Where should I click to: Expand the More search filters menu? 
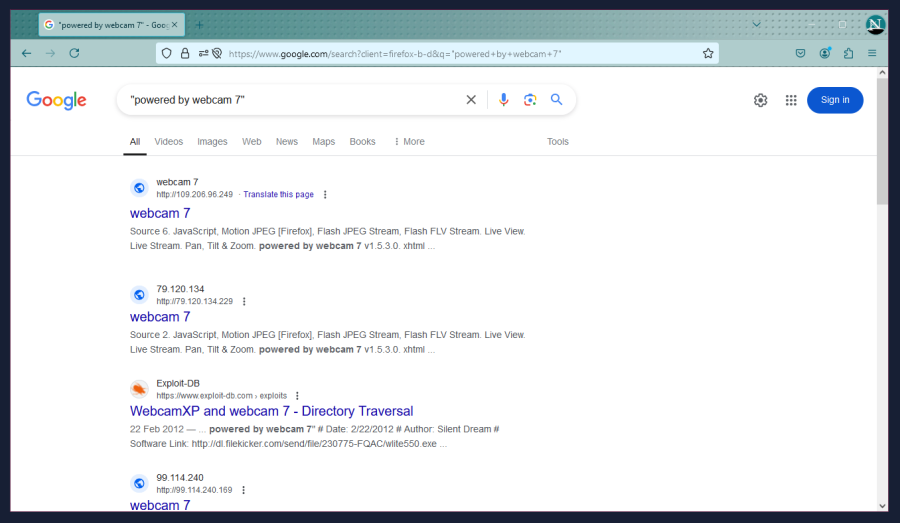coord(409,142)
